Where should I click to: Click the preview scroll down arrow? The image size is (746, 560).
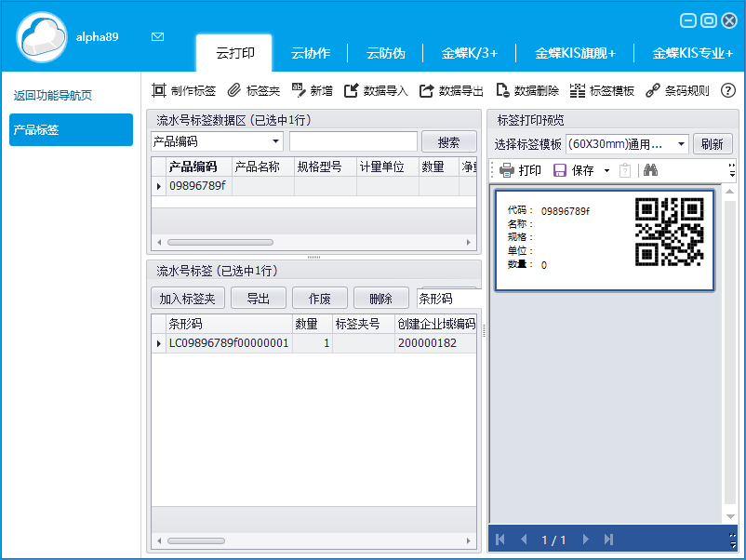pyautogui.click(x=729, y=516)
